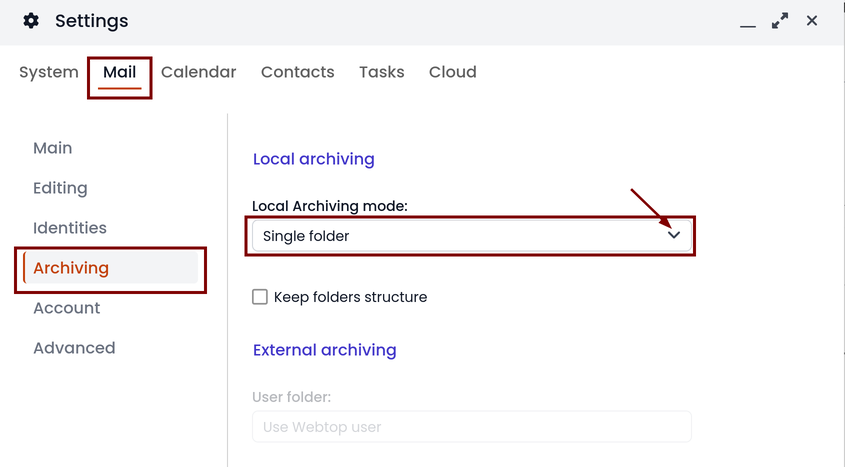Switch to the System tab
Image resolution: width=845 pixels, height=467 pixels.
(x=49, y=72)
